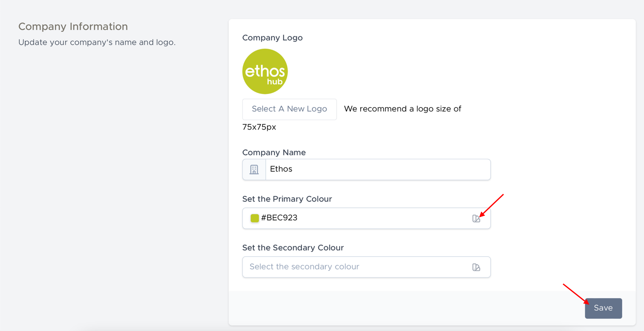The width and height of the screenshot is (644, 331).
Task: Click the Company Logo label
Action: [x=272, y=38]
